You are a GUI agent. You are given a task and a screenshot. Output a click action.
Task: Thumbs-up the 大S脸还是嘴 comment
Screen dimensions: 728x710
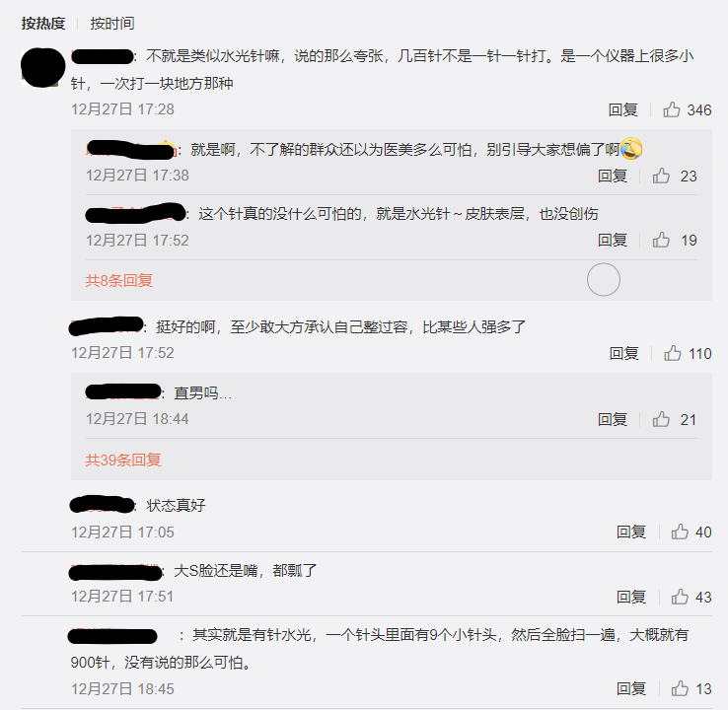tap(680, 597)
